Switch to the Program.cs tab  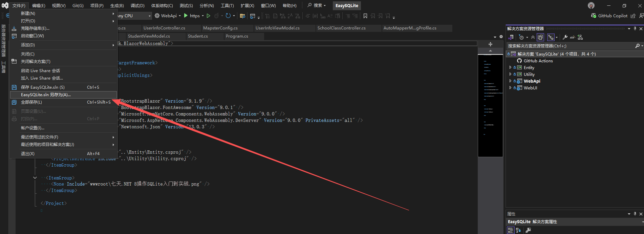(237, 36)
